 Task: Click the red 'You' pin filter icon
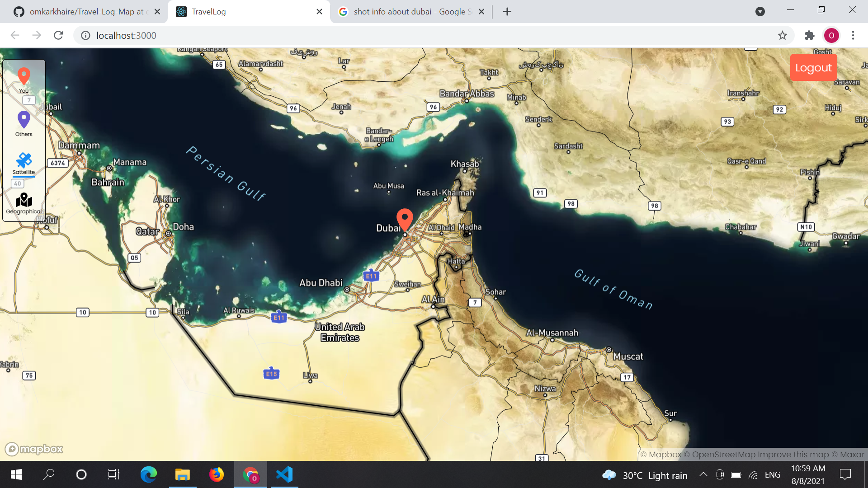pos(24,76)
